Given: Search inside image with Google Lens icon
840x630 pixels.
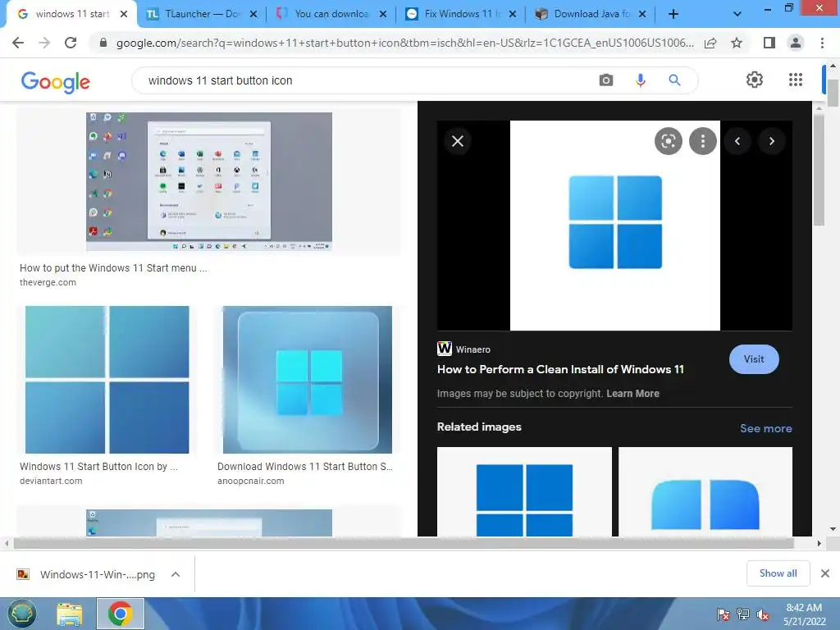Looking at the screenshot, I should pyautogui.click(x=668, y=141).
